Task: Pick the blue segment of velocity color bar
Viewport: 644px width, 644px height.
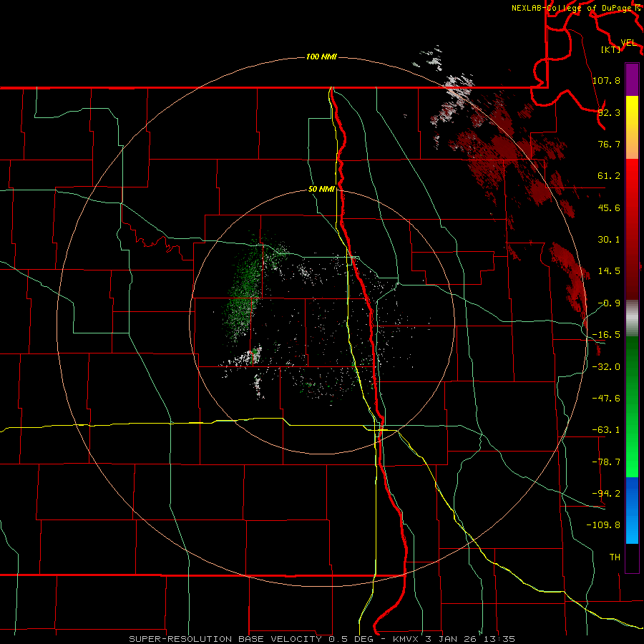Action: point(632,510)
